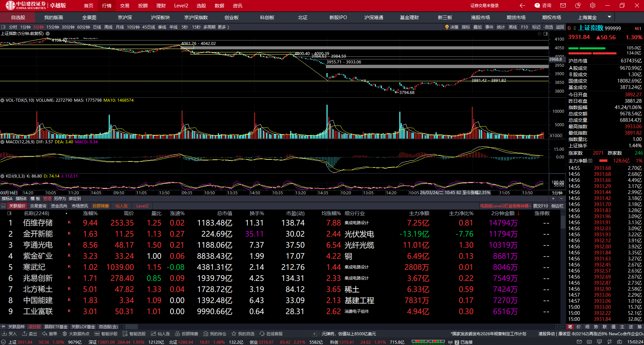Click 撤单 cancel order icon
This screenshot has height=345, width=644.
click(x=50, y=334)
